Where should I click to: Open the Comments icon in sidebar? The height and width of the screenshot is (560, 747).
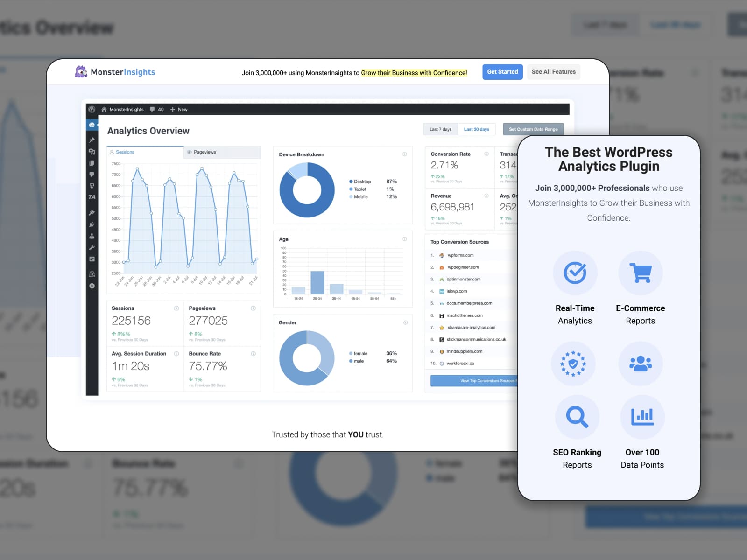pyautogui.click(x=92, y=174)
